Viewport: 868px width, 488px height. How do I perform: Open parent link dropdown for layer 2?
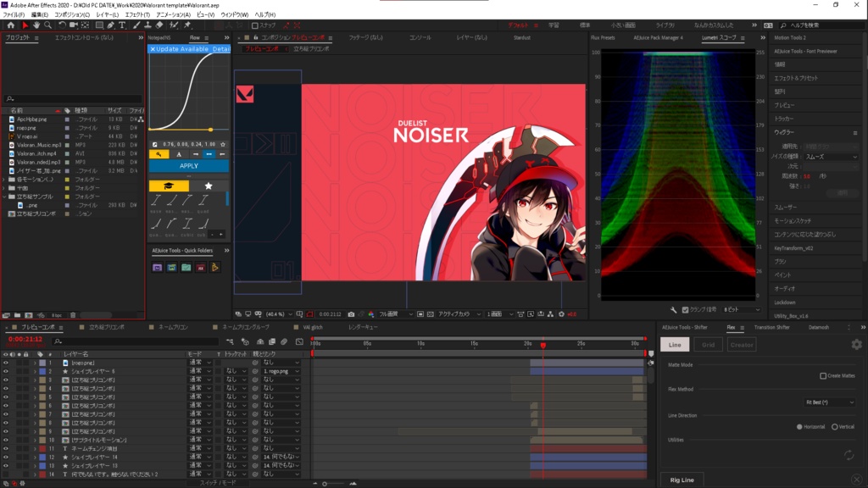coord(281,371)
